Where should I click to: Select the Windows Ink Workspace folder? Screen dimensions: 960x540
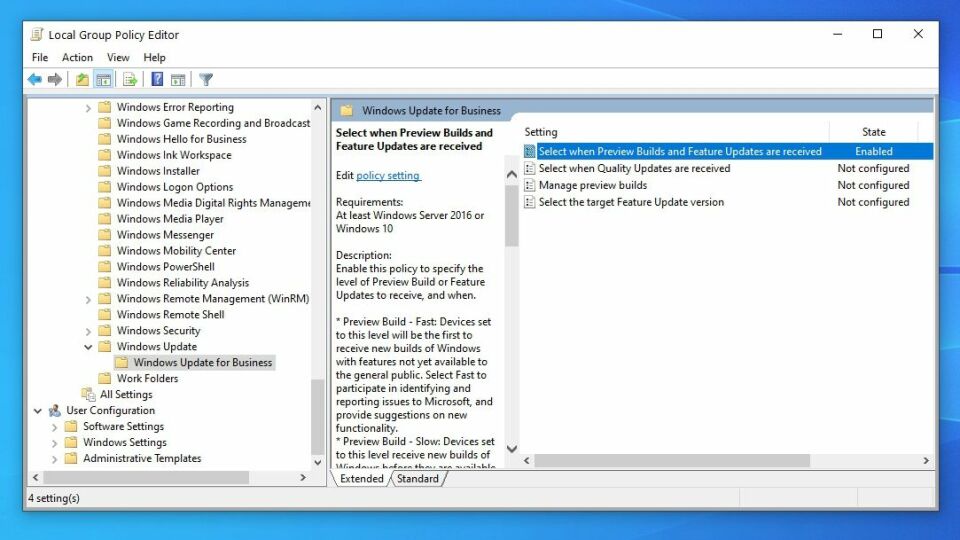pyautogui.click(x=174, y=155)
